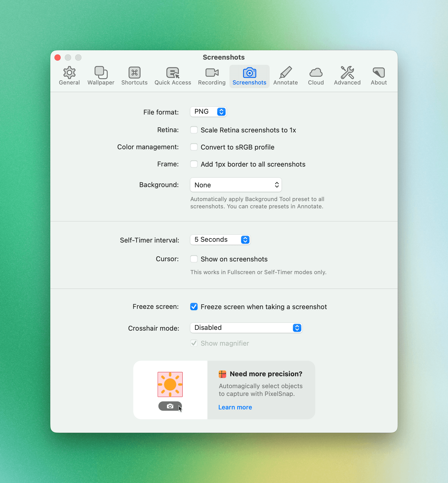Screen dimensions: 448x483
Task: Enable Convert to sRGB profile
Action: click(194, 147)
